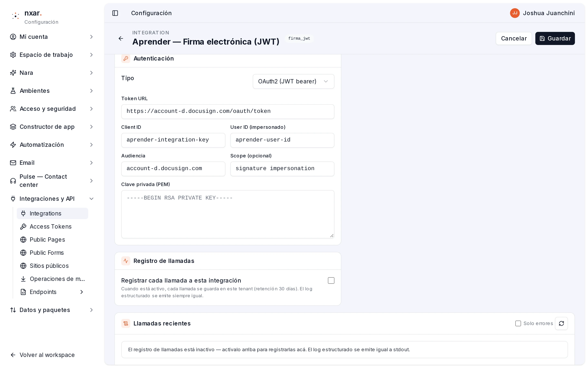Click the JJ user avatar
This screenshot has height=368, width=588.
515,13
